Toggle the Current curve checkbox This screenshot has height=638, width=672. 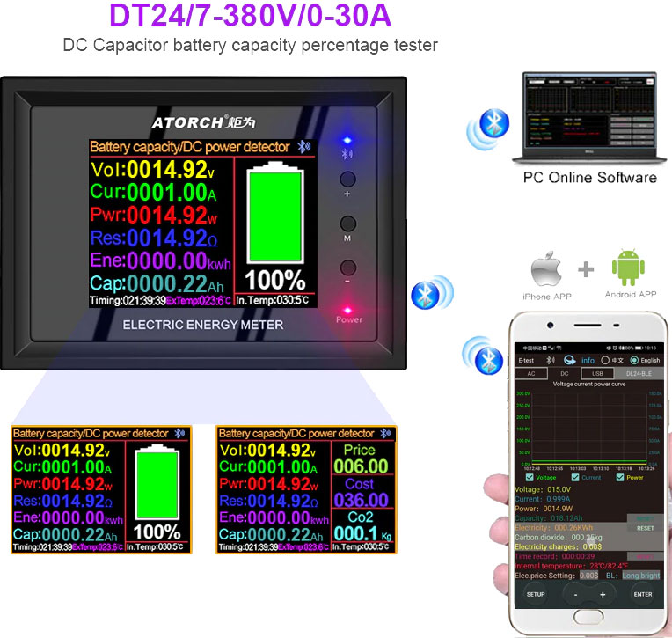(575, 478)
